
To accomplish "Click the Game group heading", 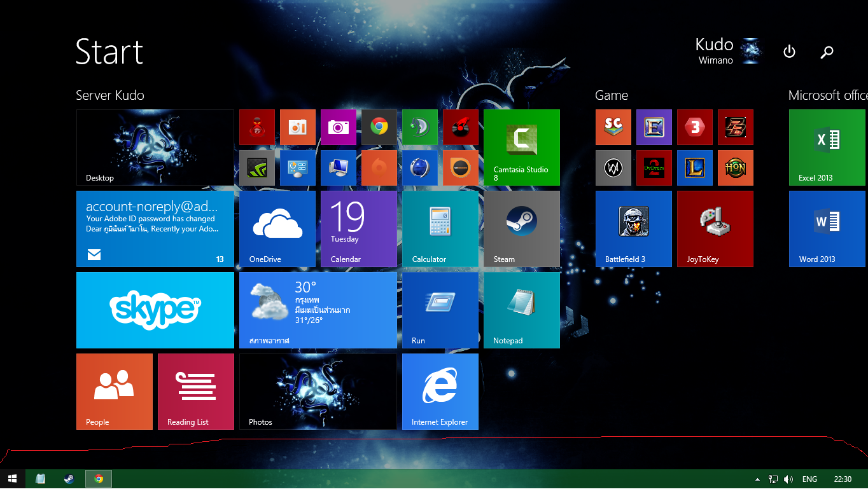I will [x=612, y=95].
